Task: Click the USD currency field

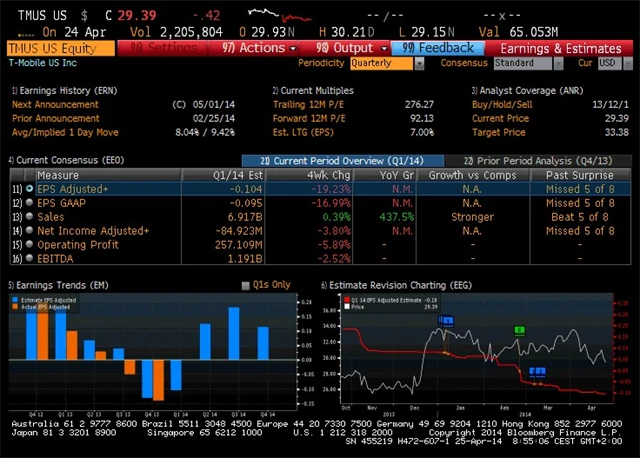Action: [x=610, y=63]
